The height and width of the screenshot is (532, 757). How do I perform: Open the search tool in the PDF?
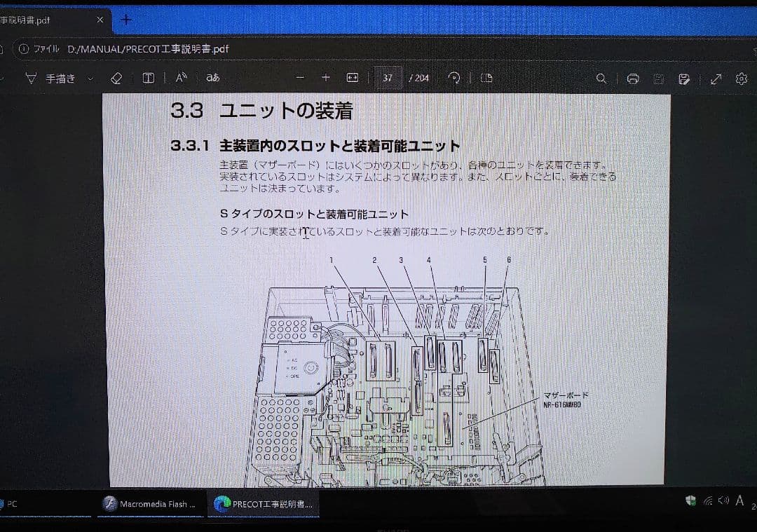coord(601,79)
